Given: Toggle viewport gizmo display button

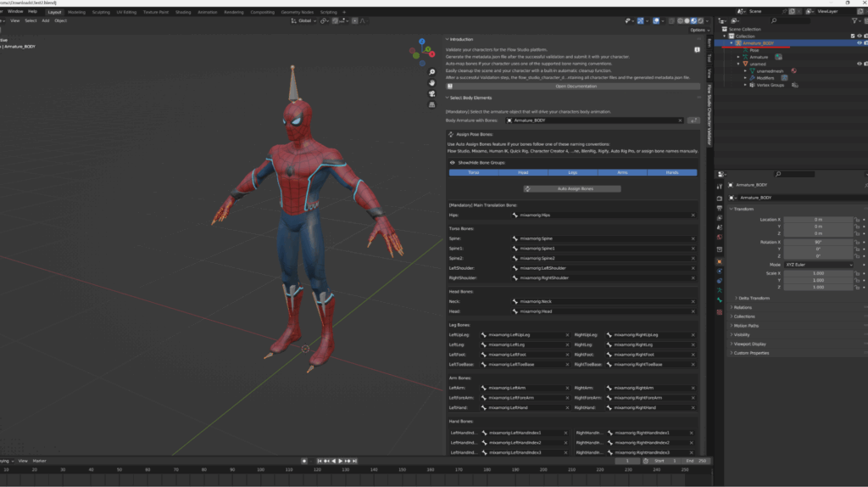Looking at the screenshot, I should 641,21.
